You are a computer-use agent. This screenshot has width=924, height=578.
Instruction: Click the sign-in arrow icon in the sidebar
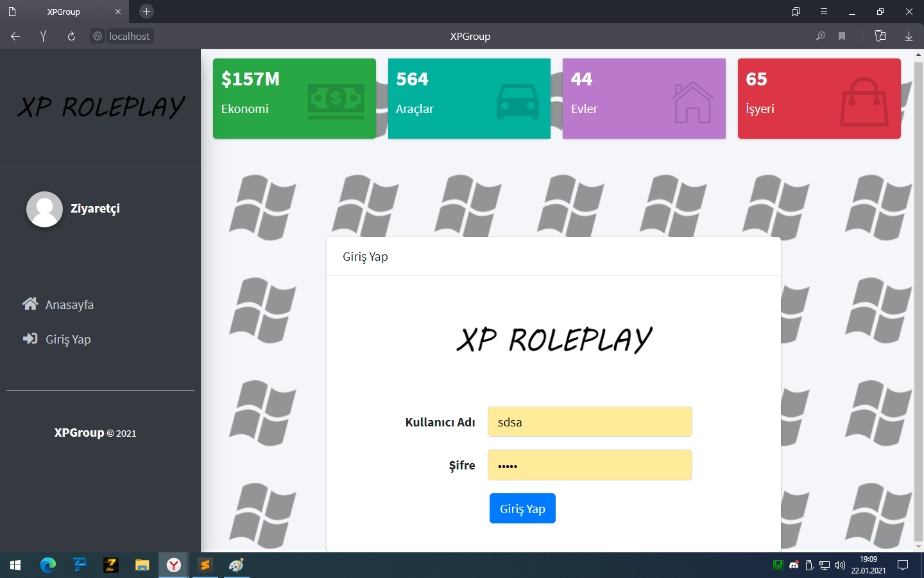point(30,338)
